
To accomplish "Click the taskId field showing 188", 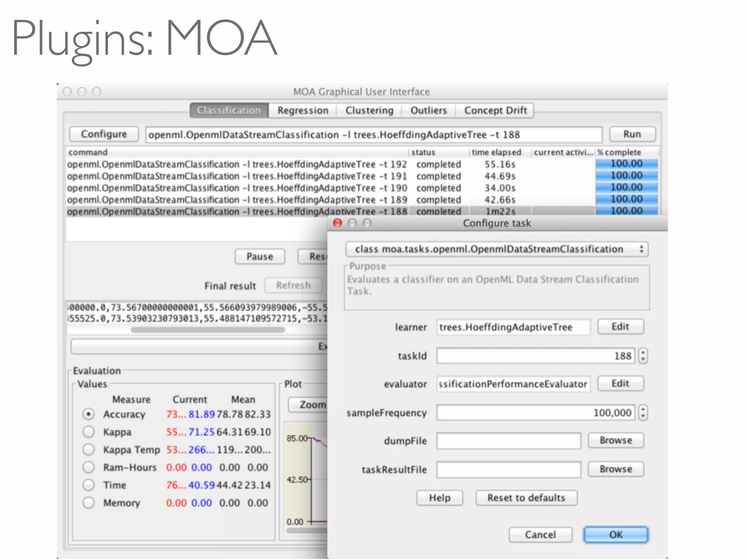I will 536,355.
